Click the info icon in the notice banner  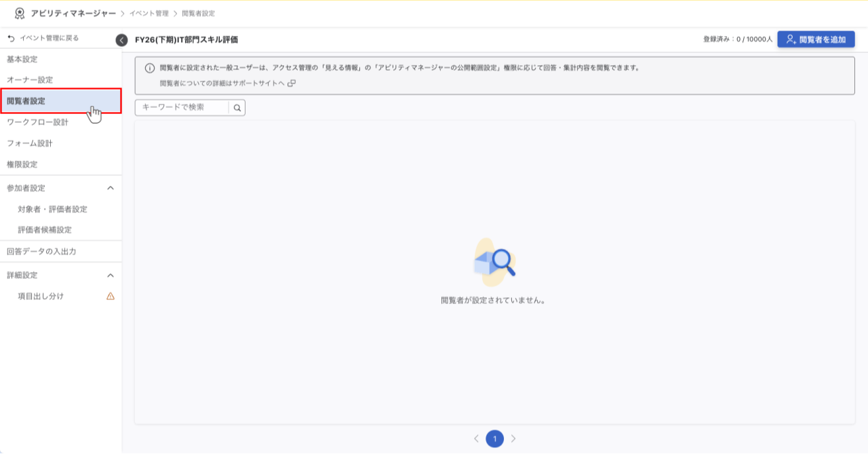150,68
